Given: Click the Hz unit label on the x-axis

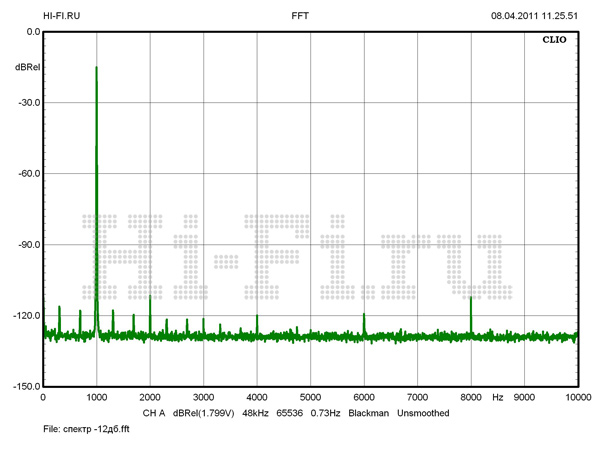Looking at the screenshot, I should coord(497,397).
